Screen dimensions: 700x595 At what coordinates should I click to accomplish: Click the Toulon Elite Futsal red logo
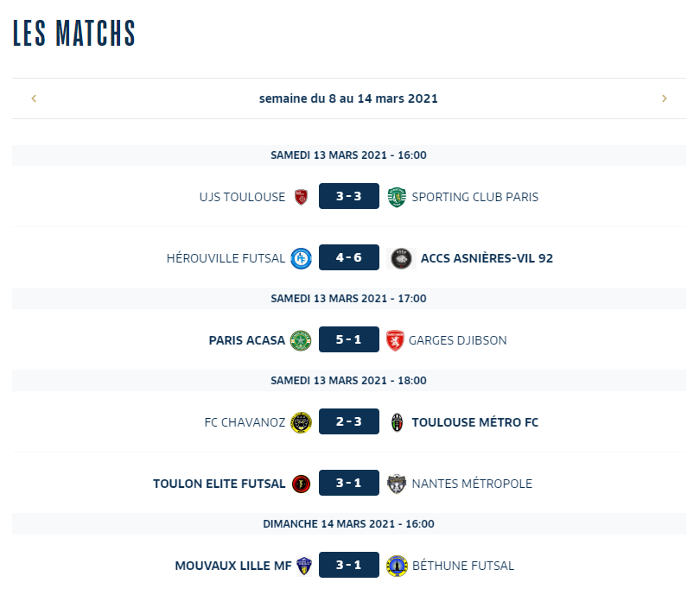(x=302, y=484)
